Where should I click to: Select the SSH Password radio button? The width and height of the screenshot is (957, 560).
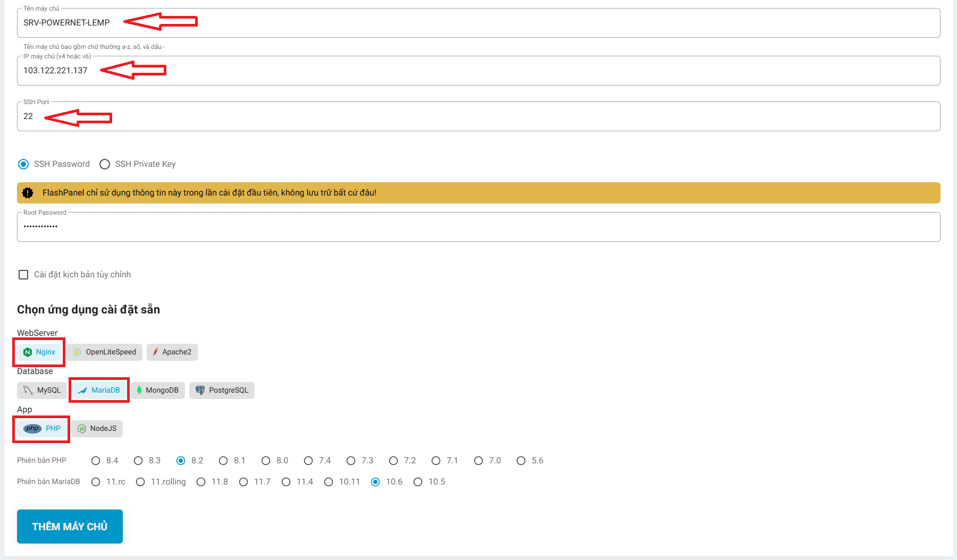[x=23, y=164]
